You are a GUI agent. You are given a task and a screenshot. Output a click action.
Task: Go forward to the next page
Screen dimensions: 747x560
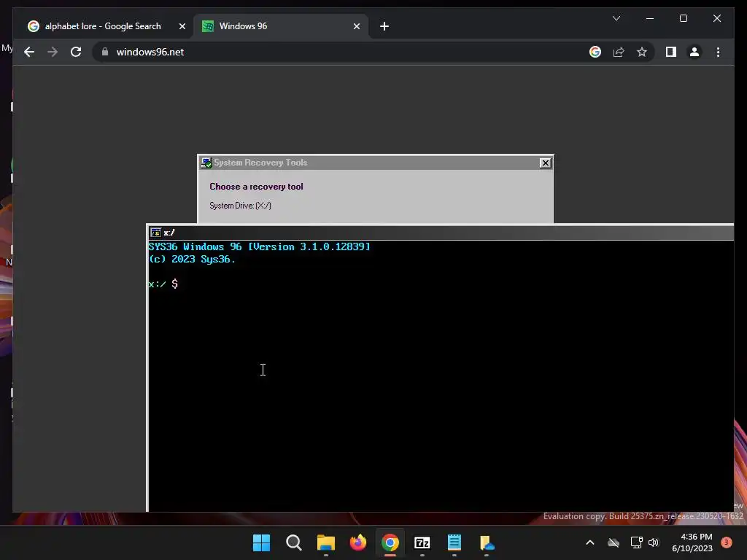coord(53,52)
